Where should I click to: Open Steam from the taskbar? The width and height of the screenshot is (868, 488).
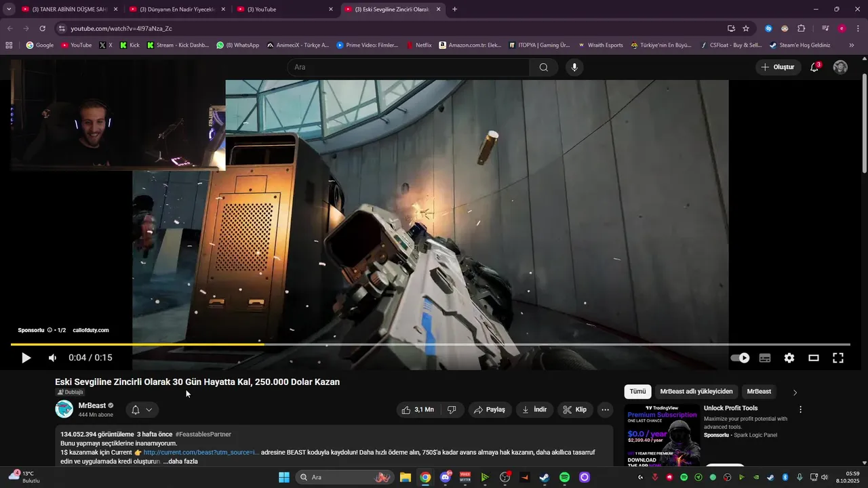click(x=545, y=477)
